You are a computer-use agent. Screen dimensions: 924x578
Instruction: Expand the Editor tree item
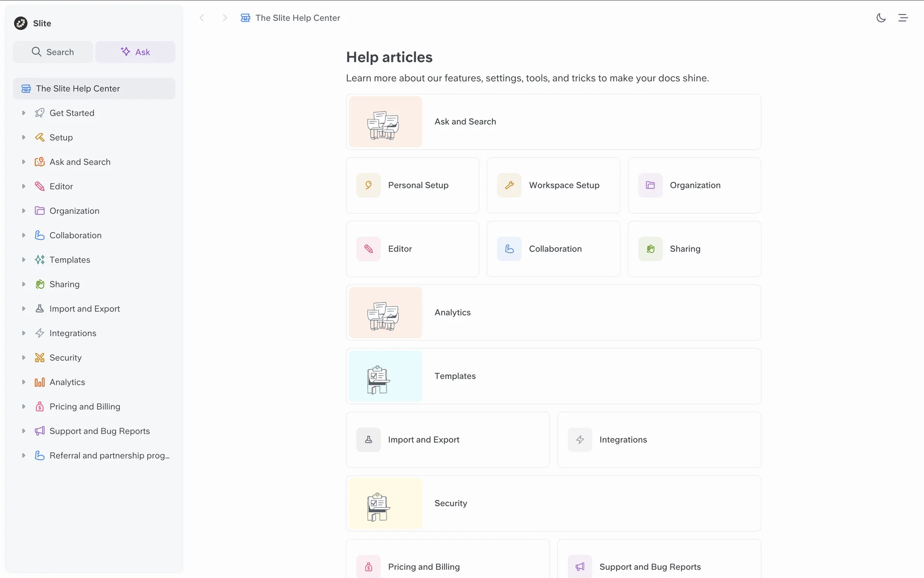coord(24,186)
